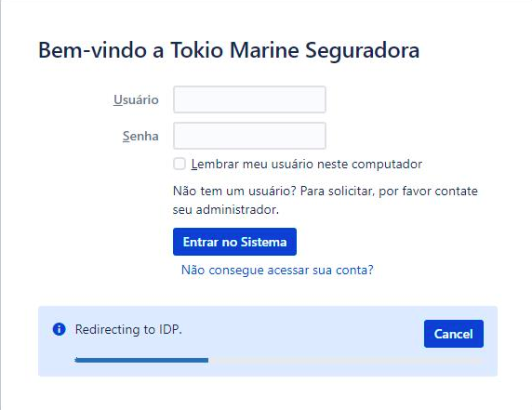Click the Senha field label
The image size is (532, 410).
point(140,136)
